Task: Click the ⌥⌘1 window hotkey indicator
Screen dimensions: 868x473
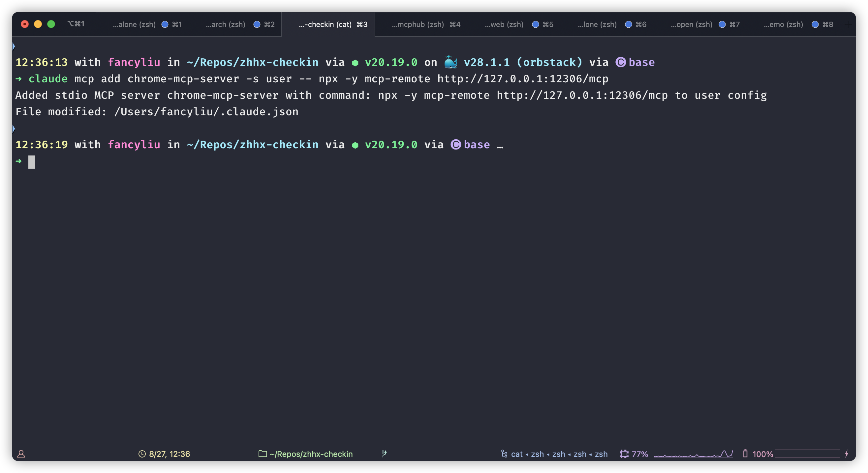Action: pyautogui.click(x=77, y=24)
